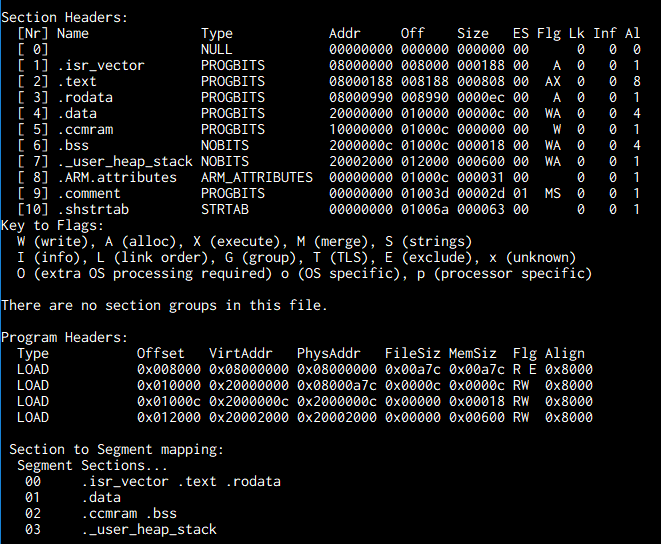Viewport: 661px width, 544px height.
Task: Click the "Section Headers:" heading text
Action: point(64,17)
